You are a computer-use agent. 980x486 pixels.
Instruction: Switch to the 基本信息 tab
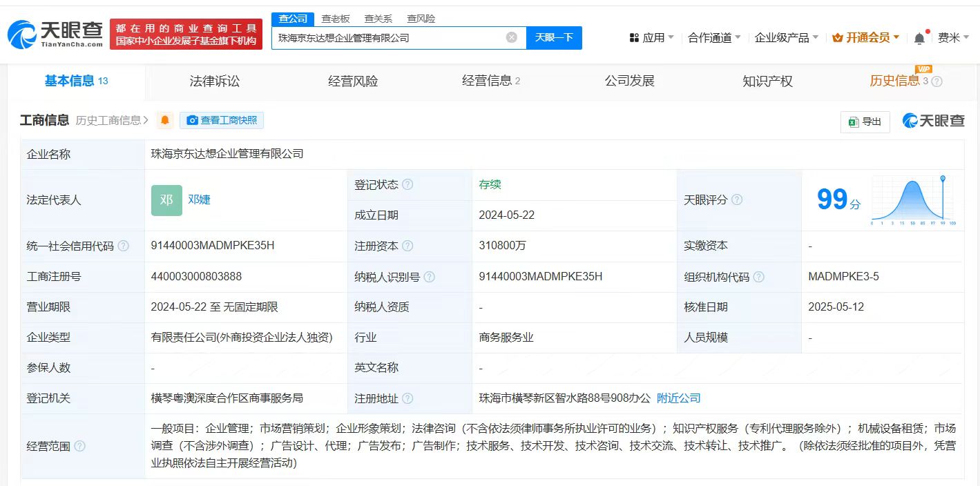pos(76,81)
